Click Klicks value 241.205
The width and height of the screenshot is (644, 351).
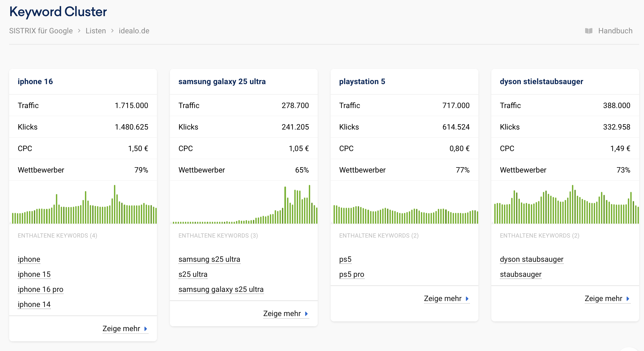point(295,127)
